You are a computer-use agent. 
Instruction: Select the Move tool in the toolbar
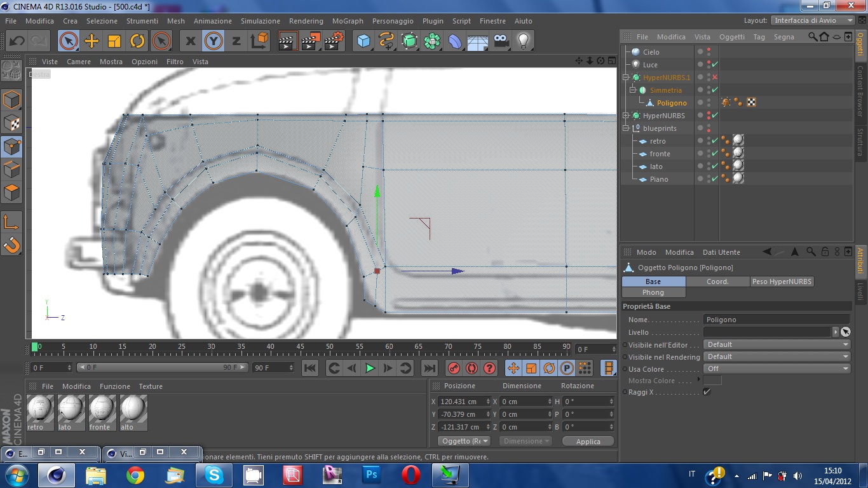pos(92,41)
